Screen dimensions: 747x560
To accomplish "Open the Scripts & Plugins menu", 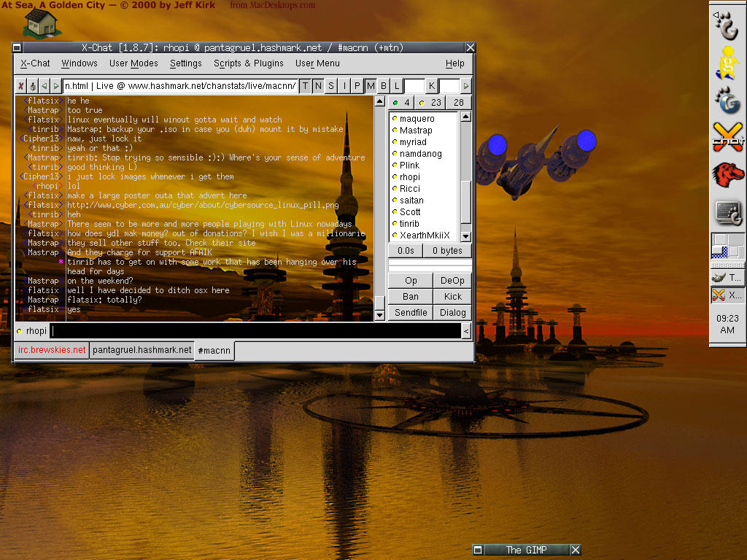I will click(249, 63).
